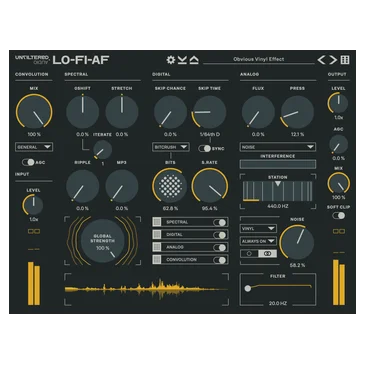Toggle the Convolution AGC switch
The image size is (365, 365).
[28, 162]
